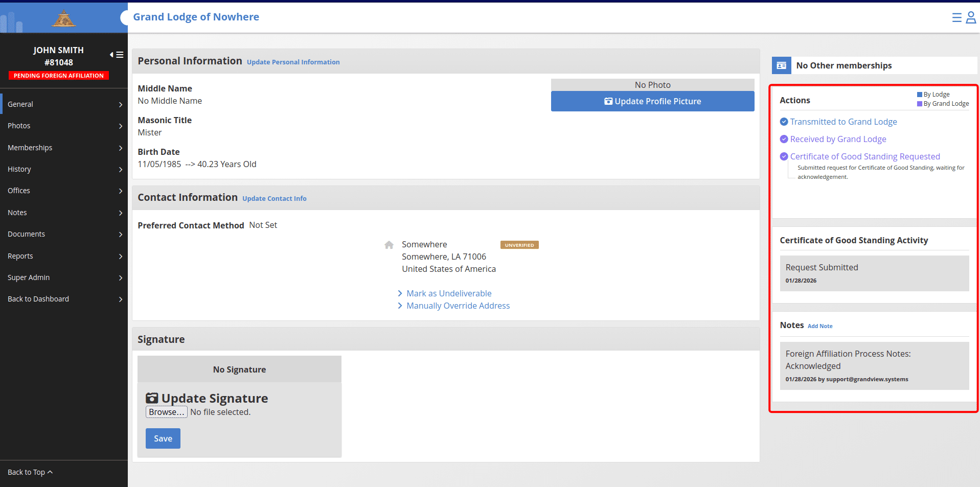Browse for a signature file
The height and width of the screenshot is (487, 980).
pyautogui.click(x=167, y=412)
